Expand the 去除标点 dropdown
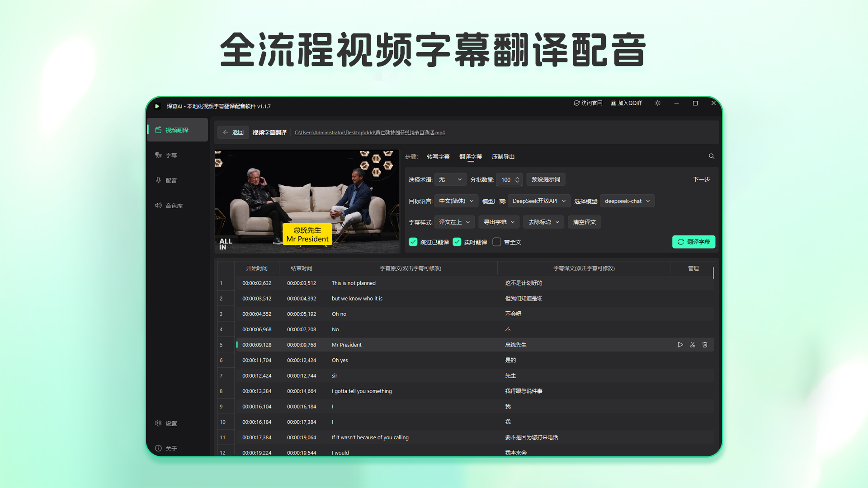868x488 pixels. (x=544, y=222)
